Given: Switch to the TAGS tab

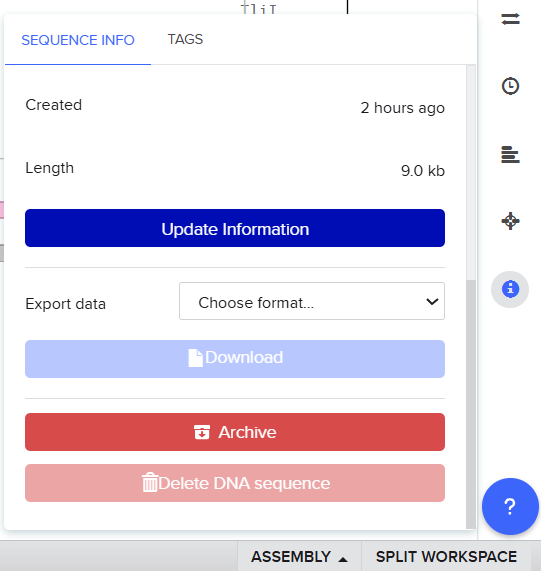Looking at the screenshot, I should point(185,39).
